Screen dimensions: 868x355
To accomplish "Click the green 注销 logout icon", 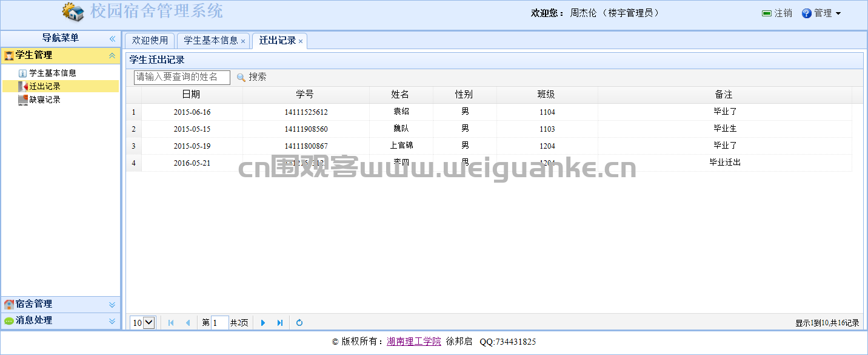I will tap(767, 13).
